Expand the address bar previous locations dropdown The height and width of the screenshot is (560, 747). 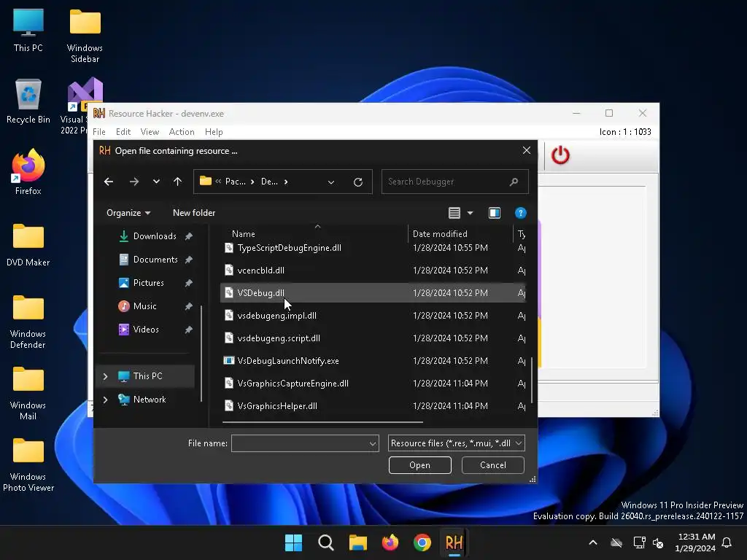point(331,182)
